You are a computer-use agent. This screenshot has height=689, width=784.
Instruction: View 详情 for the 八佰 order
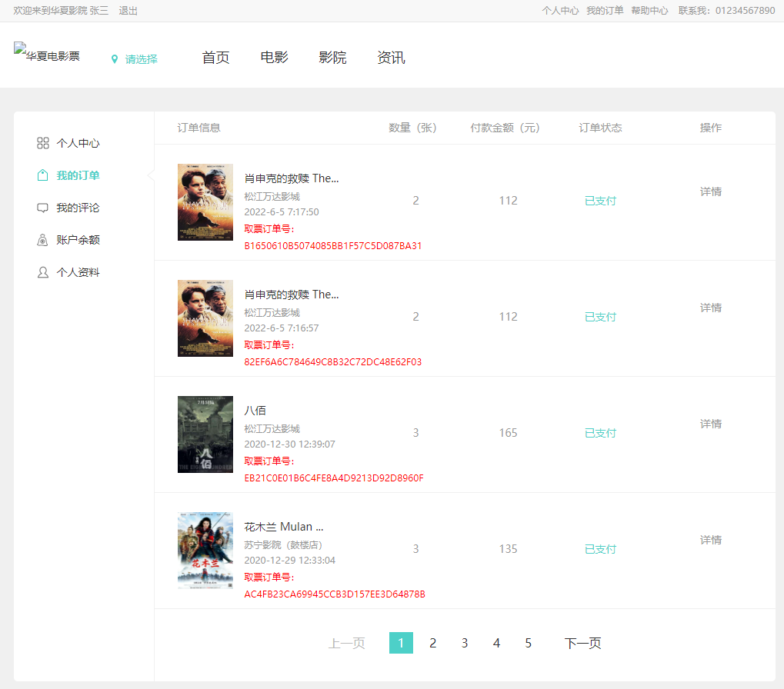point(710,424)
